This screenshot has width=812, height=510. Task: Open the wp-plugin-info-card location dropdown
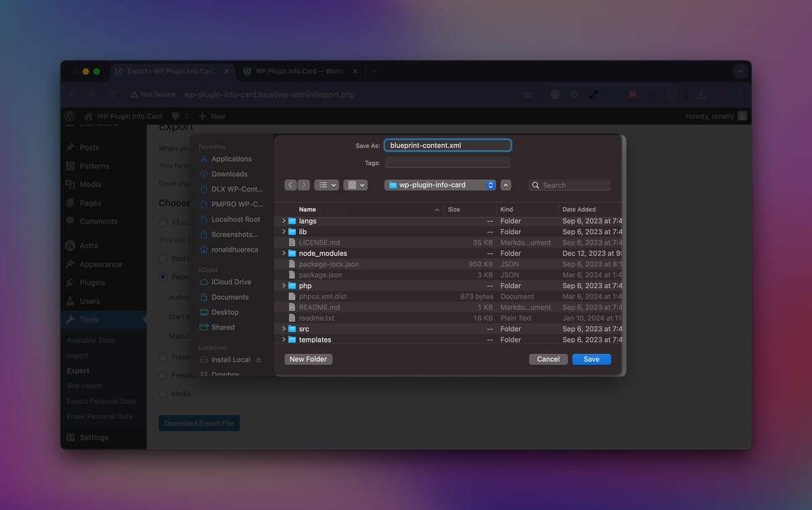click(x=440, y=185)
